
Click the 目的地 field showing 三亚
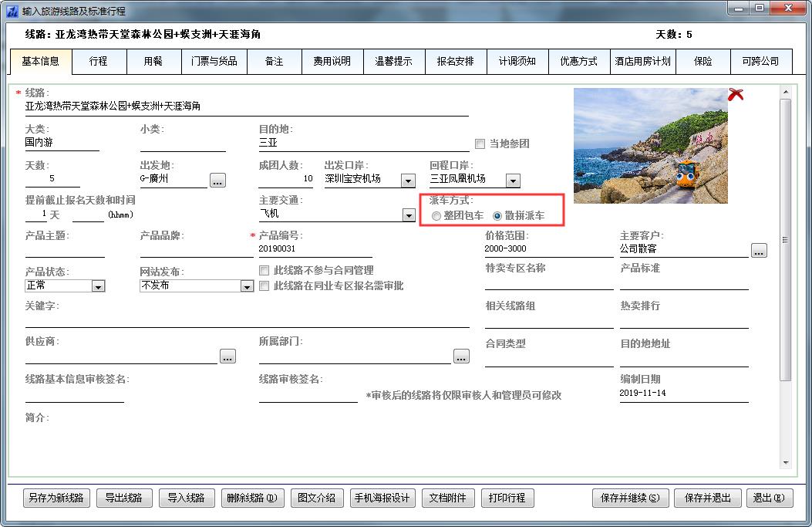(363, 143)
